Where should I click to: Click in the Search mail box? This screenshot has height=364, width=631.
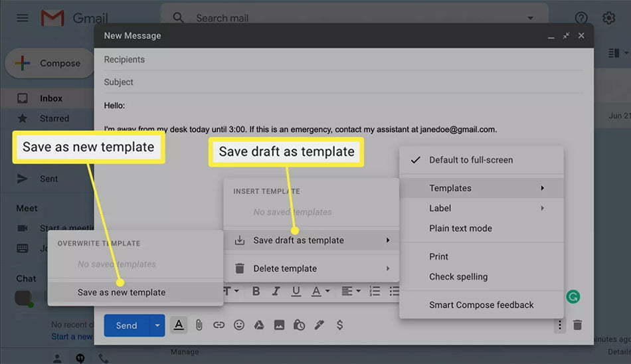tap(354, 18)
